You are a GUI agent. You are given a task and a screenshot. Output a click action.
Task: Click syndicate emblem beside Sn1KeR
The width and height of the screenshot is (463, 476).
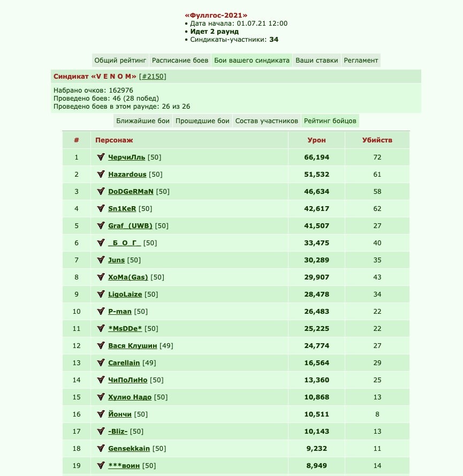(x=101, y=208)
